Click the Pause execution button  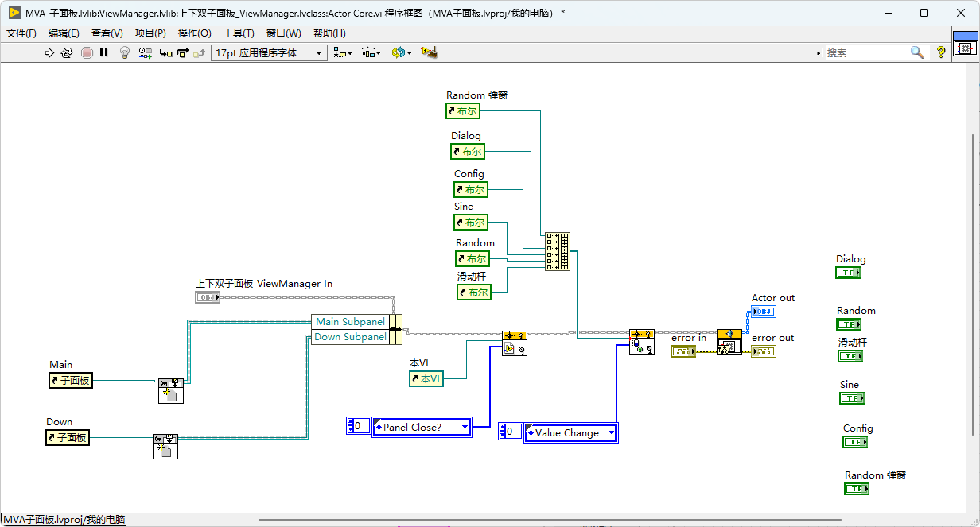pyautogui.click(x=103, y=52)
